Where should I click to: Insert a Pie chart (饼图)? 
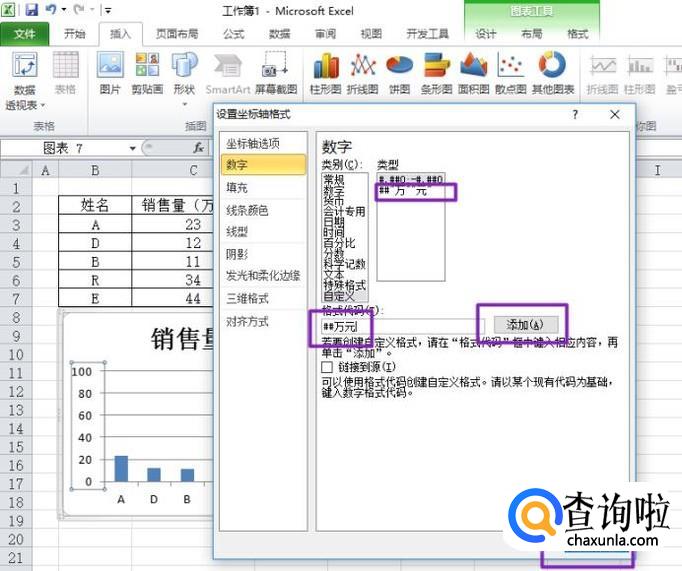[399, 73]
